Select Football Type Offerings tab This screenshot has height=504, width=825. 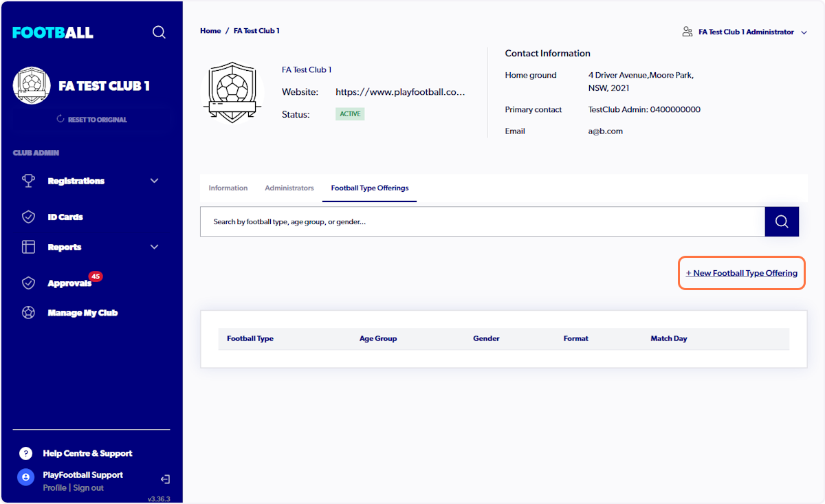(x=370, y=188)
